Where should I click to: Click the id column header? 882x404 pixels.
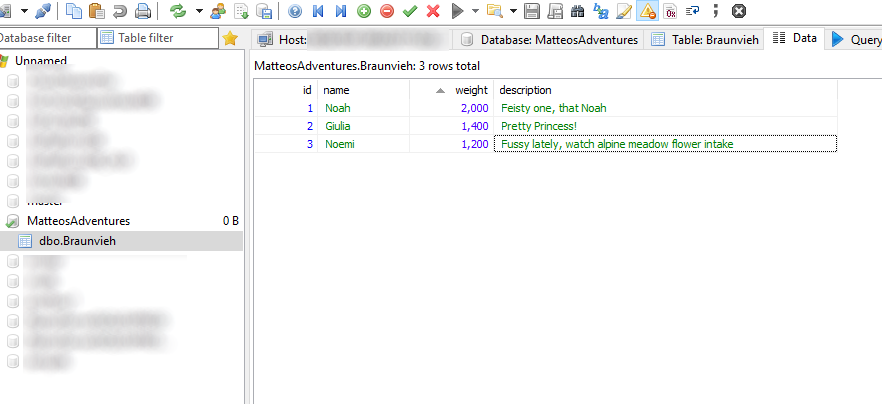click(x=286, y=90)
